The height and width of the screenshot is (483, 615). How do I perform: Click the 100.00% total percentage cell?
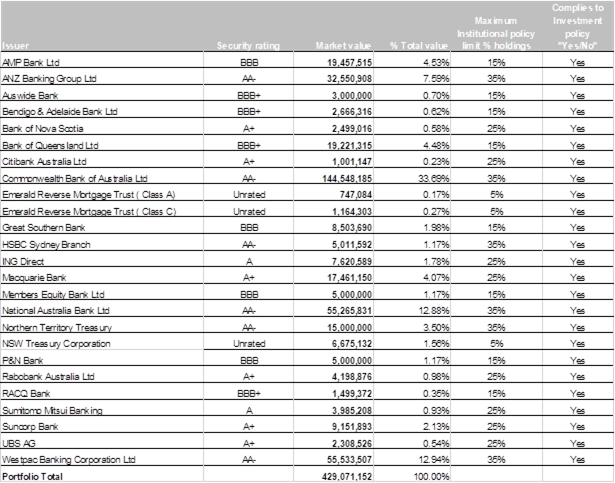point(431,477)
